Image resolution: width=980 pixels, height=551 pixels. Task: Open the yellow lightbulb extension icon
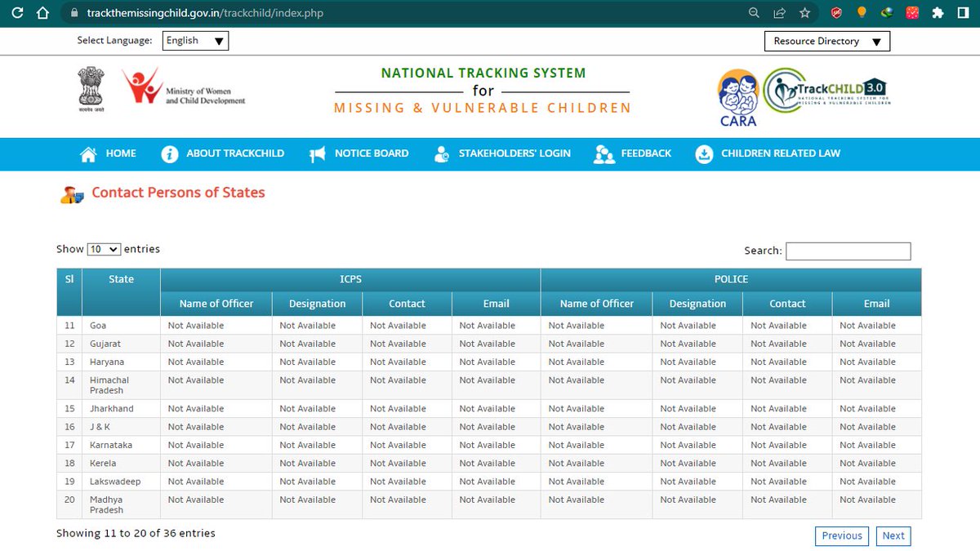(x=862, y=13)
